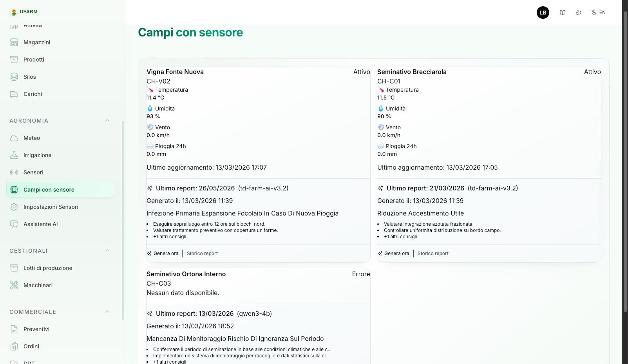Click the Assistente AI chat icon
The image size is (628, 364).
coord(14,224)
